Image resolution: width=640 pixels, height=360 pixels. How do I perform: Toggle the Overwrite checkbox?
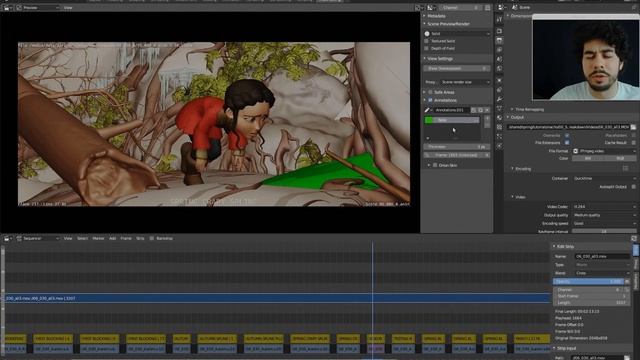(x=567, y=135)
